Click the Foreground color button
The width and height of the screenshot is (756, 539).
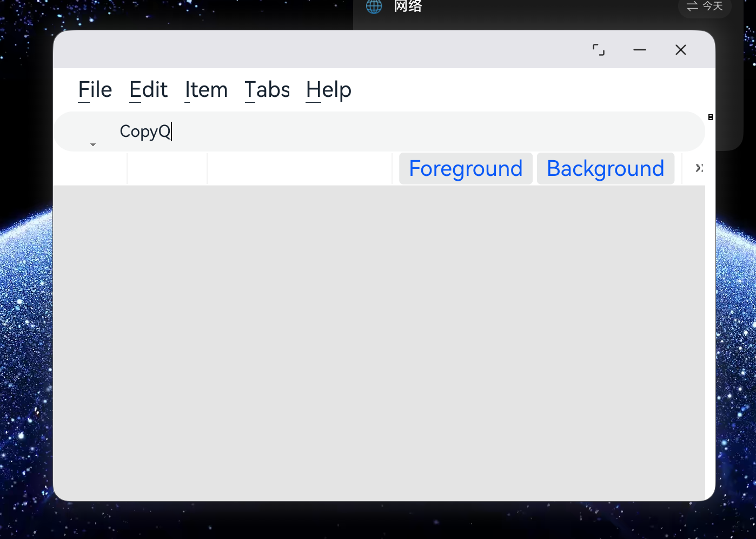[466, 168]
